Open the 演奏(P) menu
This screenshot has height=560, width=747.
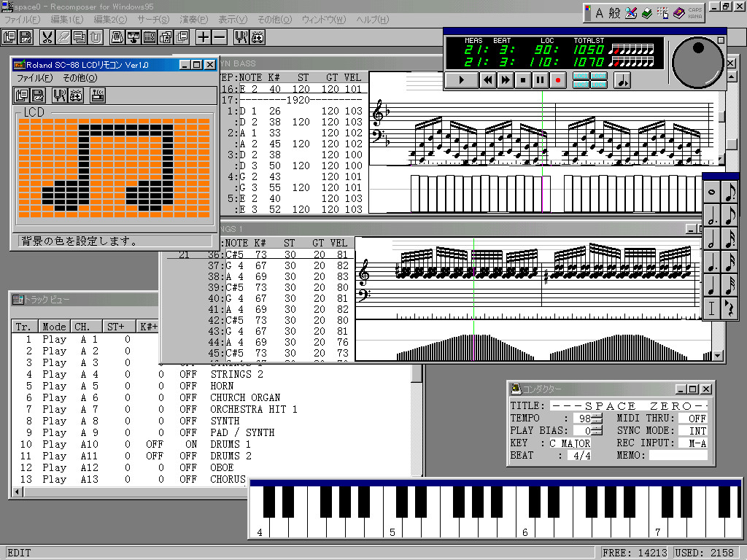click(x=194, y=19)
